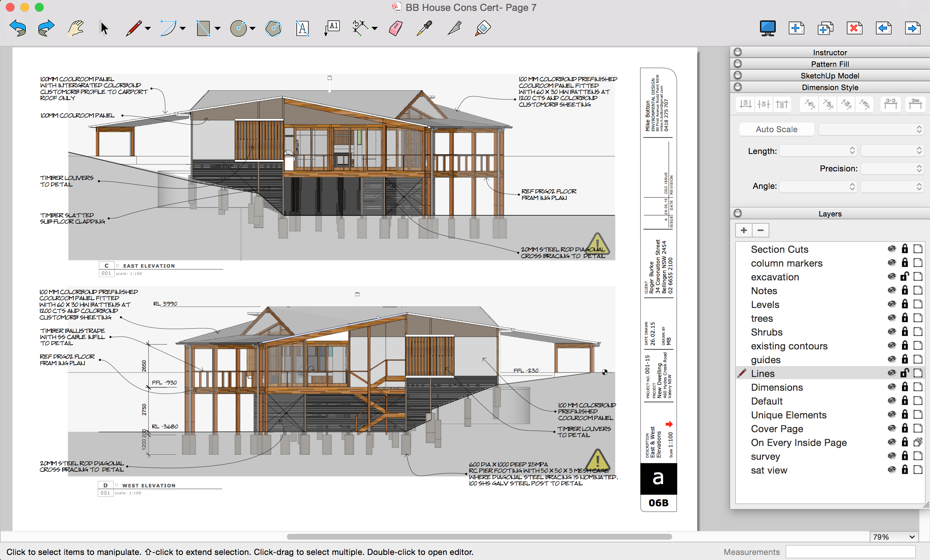Toggle visibility of trees layer

[891, 318]
